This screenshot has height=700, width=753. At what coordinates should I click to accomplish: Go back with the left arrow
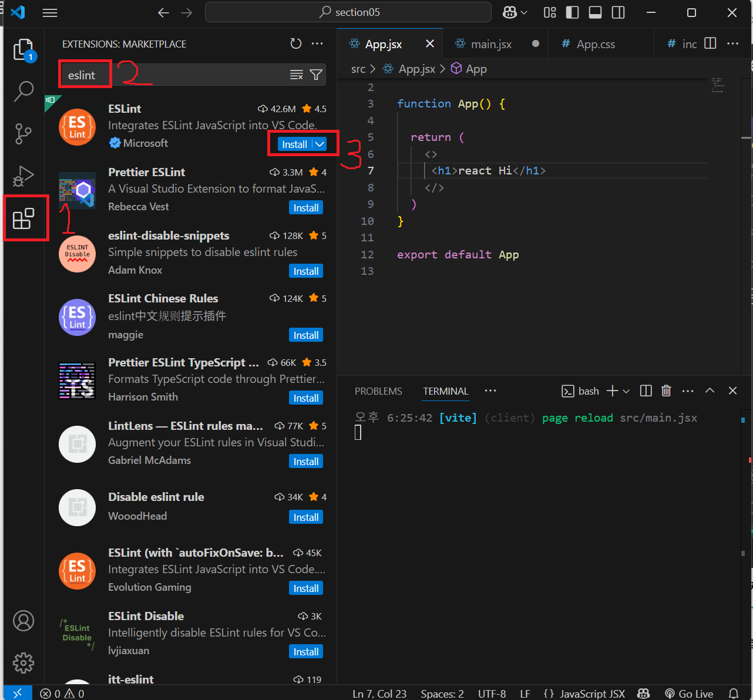point(164,12)
